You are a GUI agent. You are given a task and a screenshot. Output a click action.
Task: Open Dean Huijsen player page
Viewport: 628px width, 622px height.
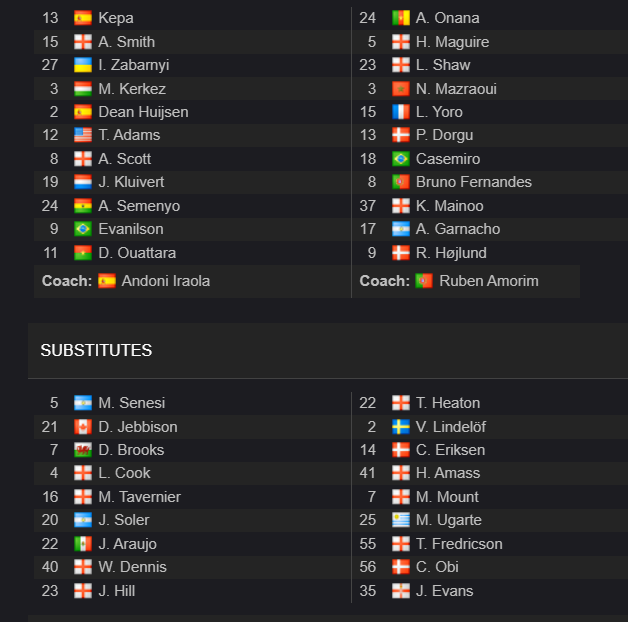[143, 112]
